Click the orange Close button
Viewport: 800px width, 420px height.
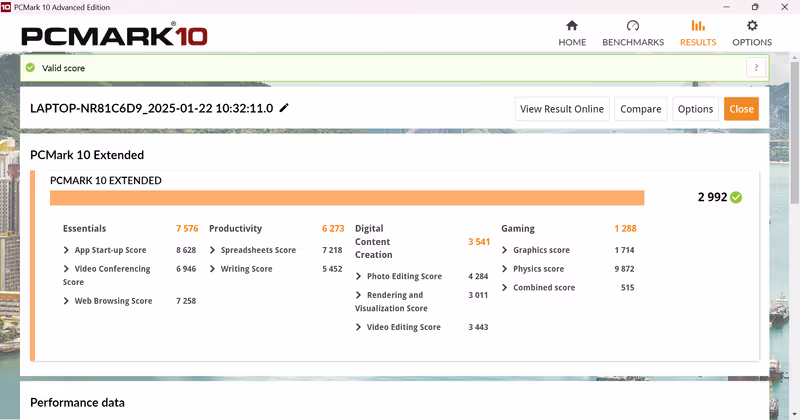click(741, 109)
